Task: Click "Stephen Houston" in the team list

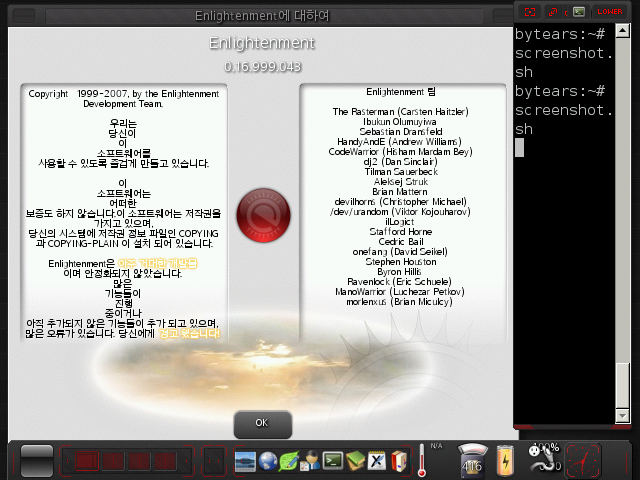Action: tap(400, 262)
